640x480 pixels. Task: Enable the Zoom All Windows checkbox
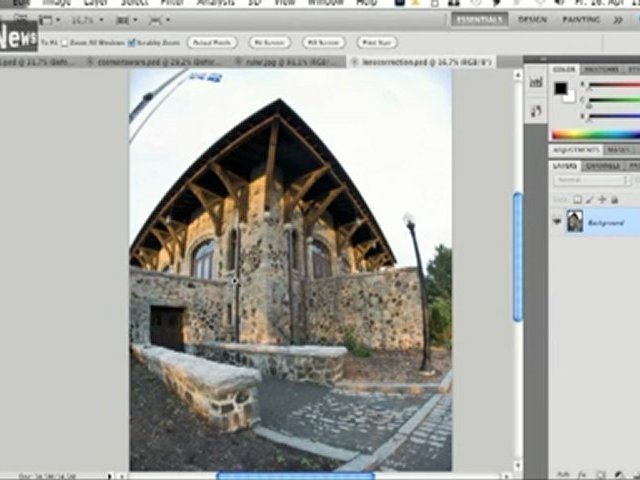64,43
